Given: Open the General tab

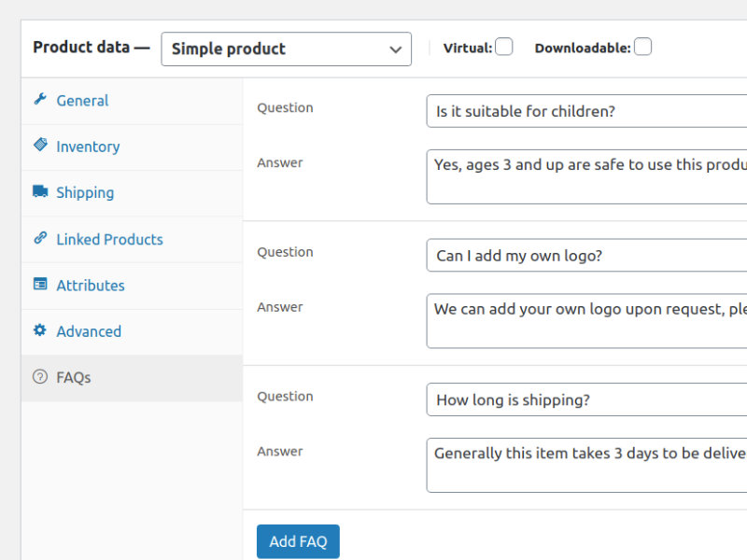Looking at the screenshot, I should (x=132, y=101).
